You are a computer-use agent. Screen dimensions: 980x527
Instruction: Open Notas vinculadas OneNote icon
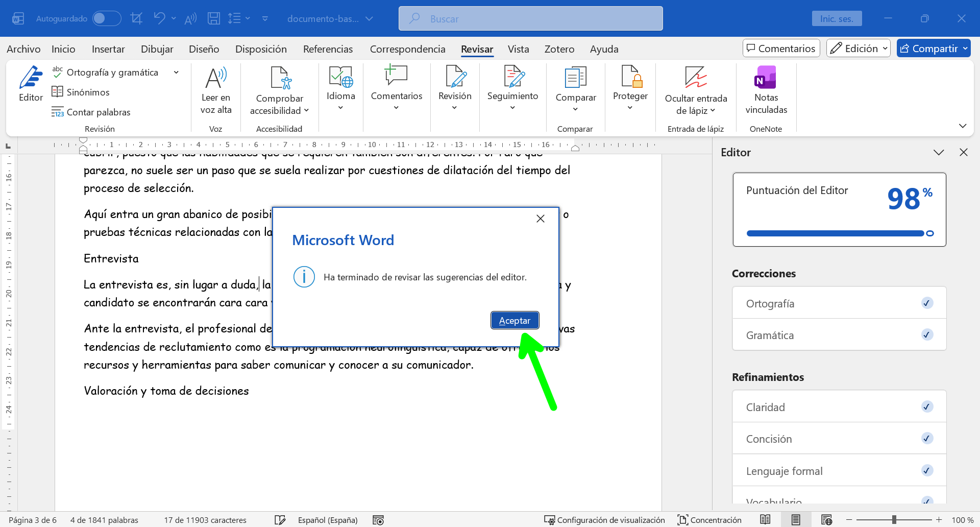point(766,90)
